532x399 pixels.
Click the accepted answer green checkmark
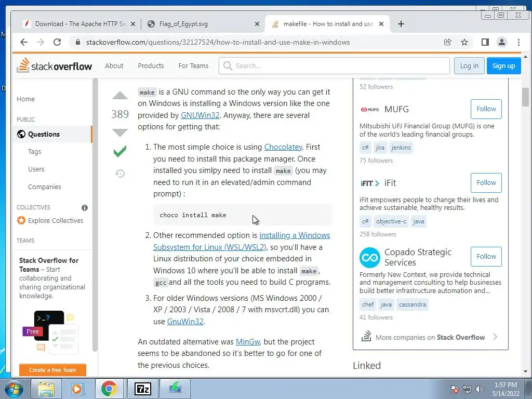click(x=120, y=151)
